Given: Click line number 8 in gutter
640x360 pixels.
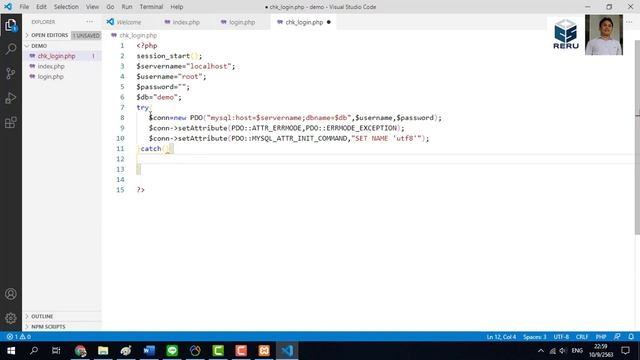Looking at the screenshot, I should 122,118.
